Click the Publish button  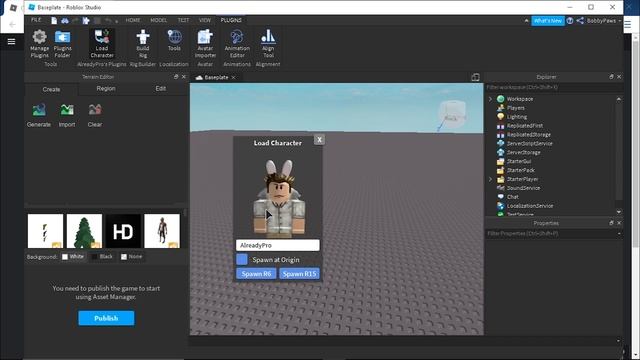(x=106, y=318)
